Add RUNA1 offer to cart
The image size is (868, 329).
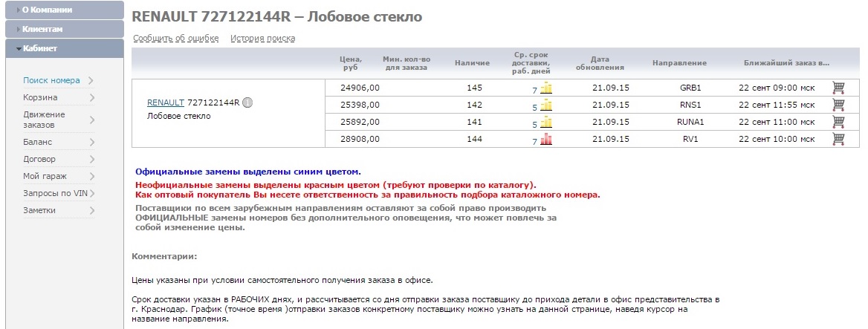click(838, 122)
